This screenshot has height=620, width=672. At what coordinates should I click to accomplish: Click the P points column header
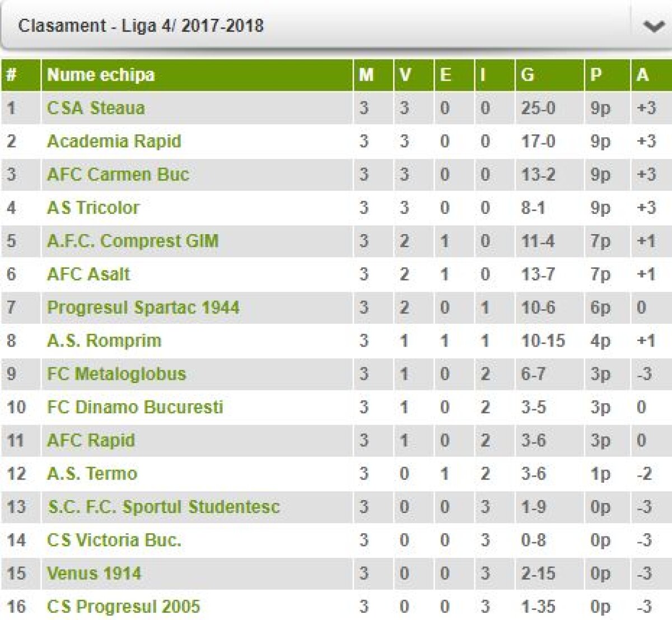coord(596,75)
